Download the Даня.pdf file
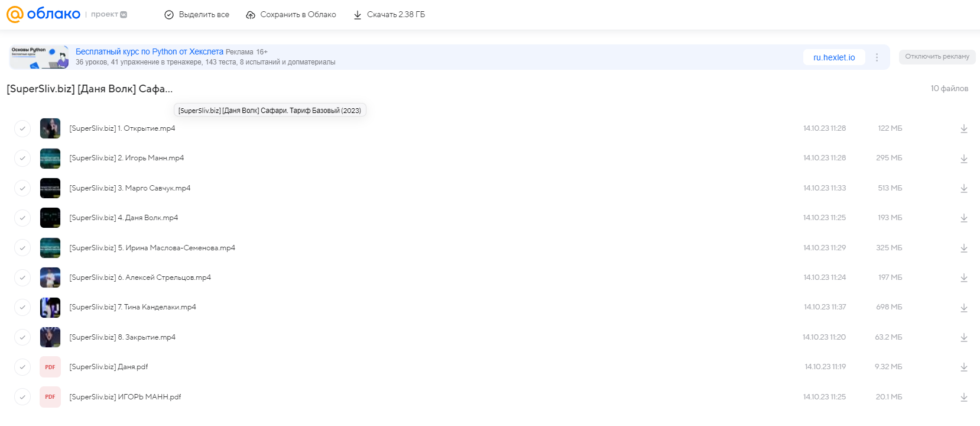The image size is (980, 426). 963,367
